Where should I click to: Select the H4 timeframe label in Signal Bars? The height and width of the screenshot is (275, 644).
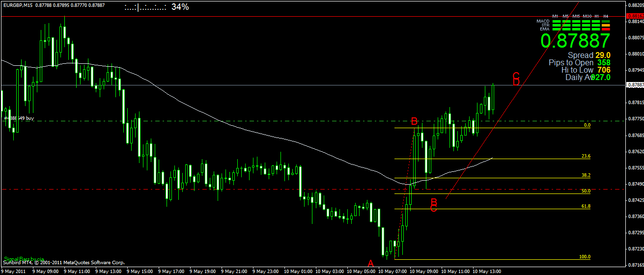(x=606, y=16)
